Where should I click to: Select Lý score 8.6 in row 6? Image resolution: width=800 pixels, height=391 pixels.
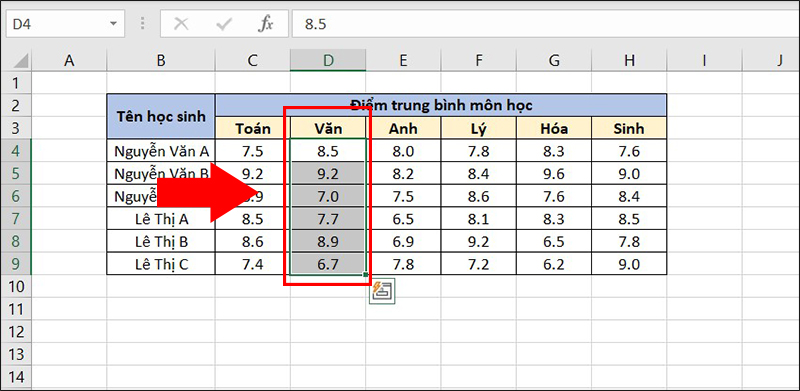pos(479,196)
